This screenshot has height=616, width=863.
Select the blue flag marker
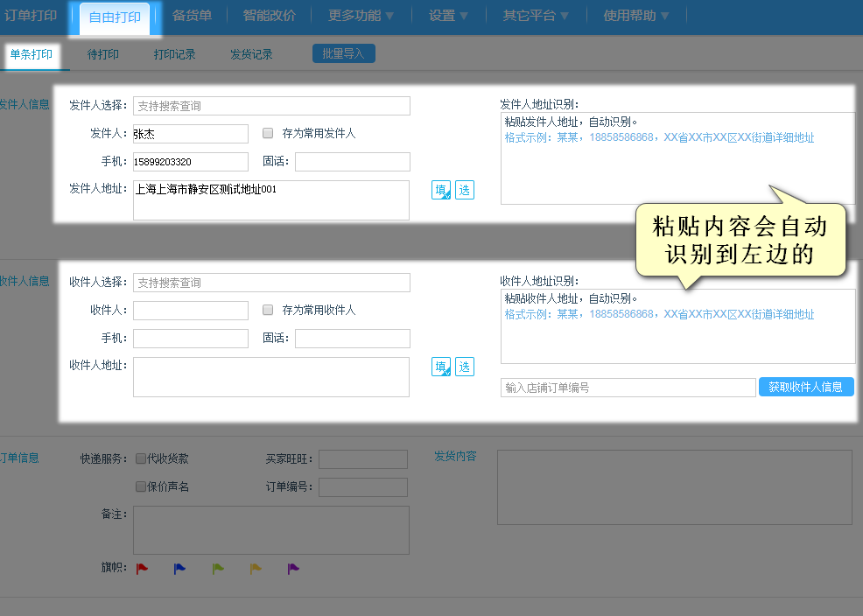179,569
